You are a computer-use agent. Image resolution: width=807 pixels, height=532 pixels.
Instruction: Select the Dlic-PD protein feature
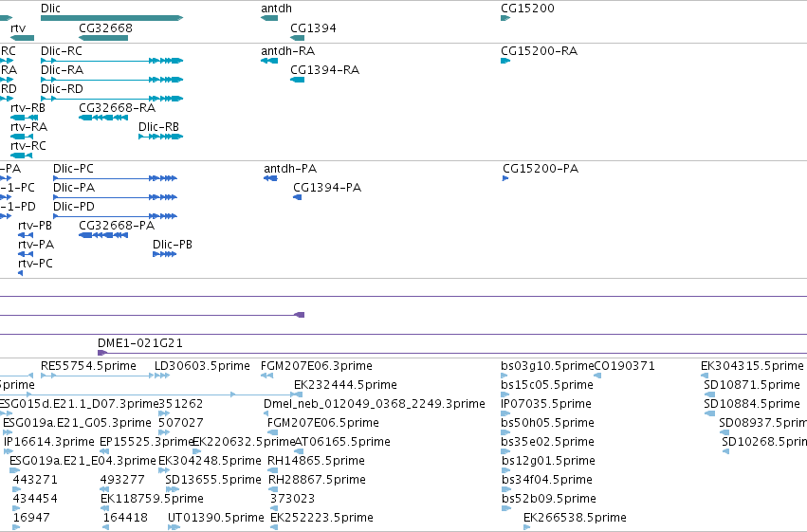pos(116,216)
